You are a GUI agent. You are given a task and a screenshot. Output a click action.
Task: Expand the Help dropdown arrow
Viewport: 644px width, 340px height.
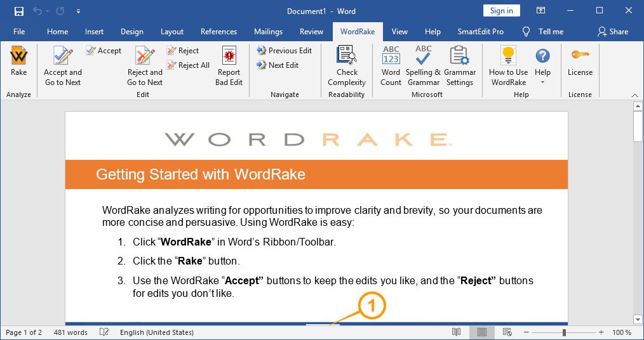542,82
